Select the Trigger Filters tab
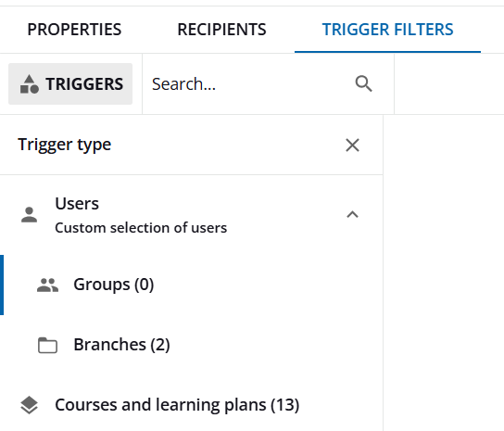 click(x=387, y=30)
